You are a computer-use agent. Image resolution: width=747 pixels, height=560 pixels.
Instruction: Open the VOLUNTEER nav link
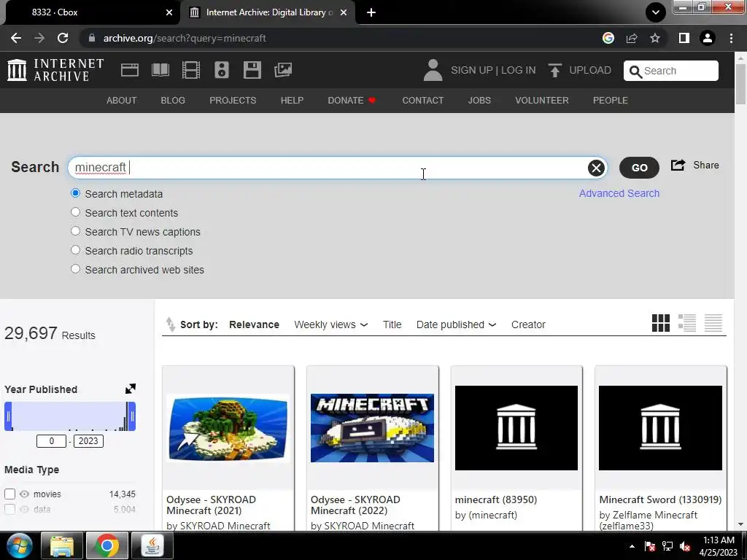(542, 101)
